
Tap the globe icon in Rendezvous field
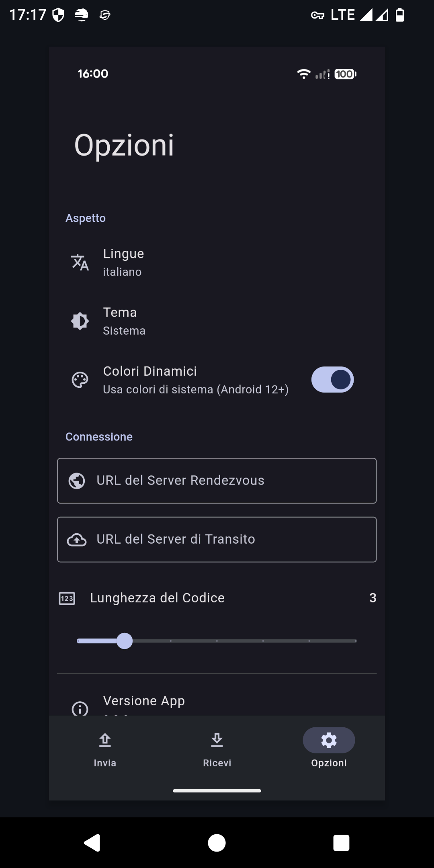pyautogui.click(x=77, y=481)
